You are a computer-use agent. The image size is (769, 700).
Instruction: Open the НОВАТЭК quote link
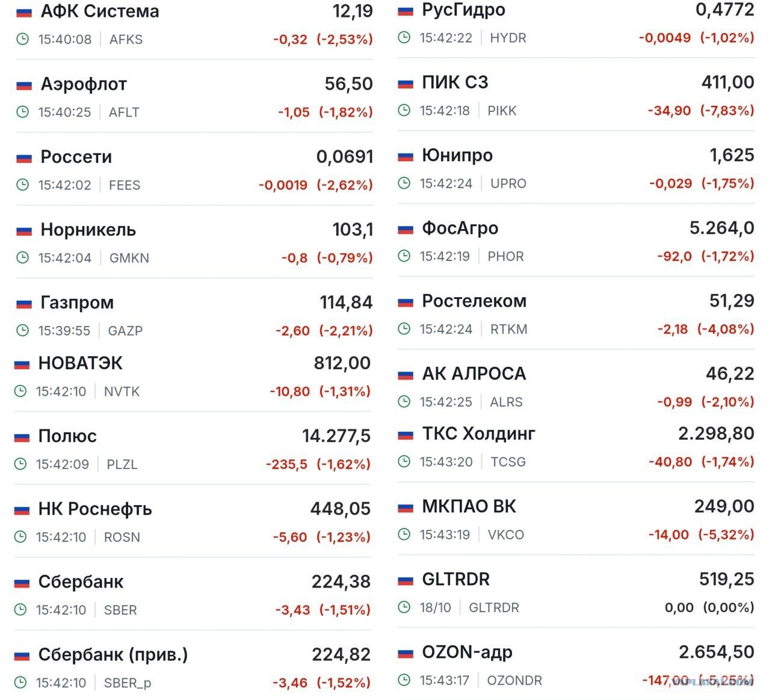[80, 363]
